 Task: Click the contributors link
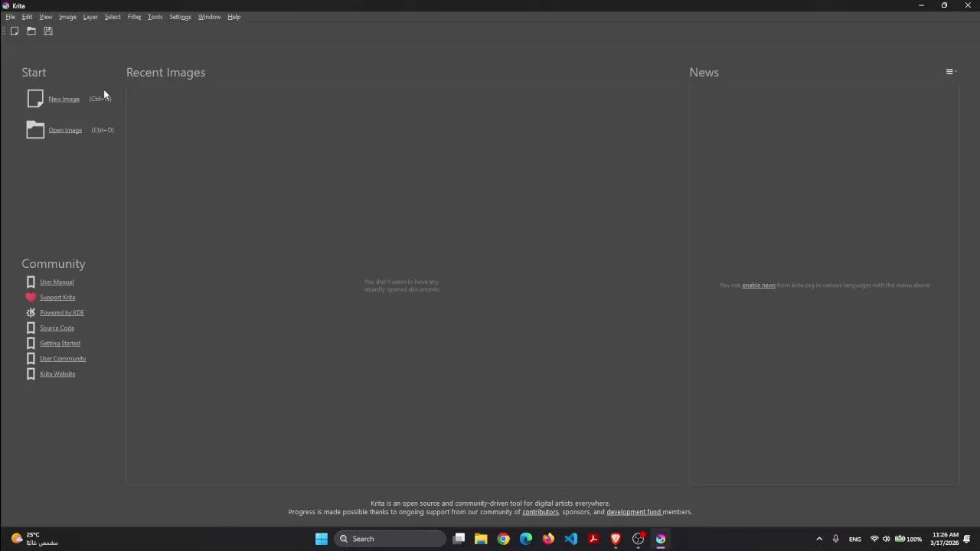pos(541,512)
